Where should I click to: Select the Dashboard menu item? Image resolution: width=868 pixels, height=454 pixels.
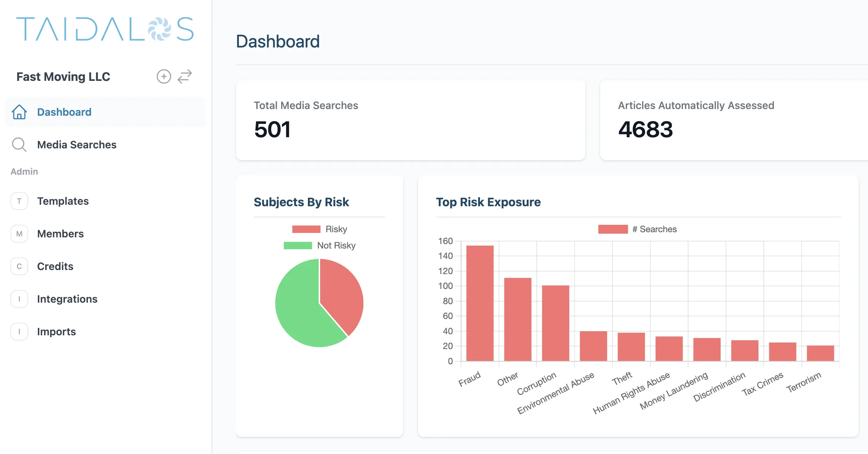(x=64, y=112)
